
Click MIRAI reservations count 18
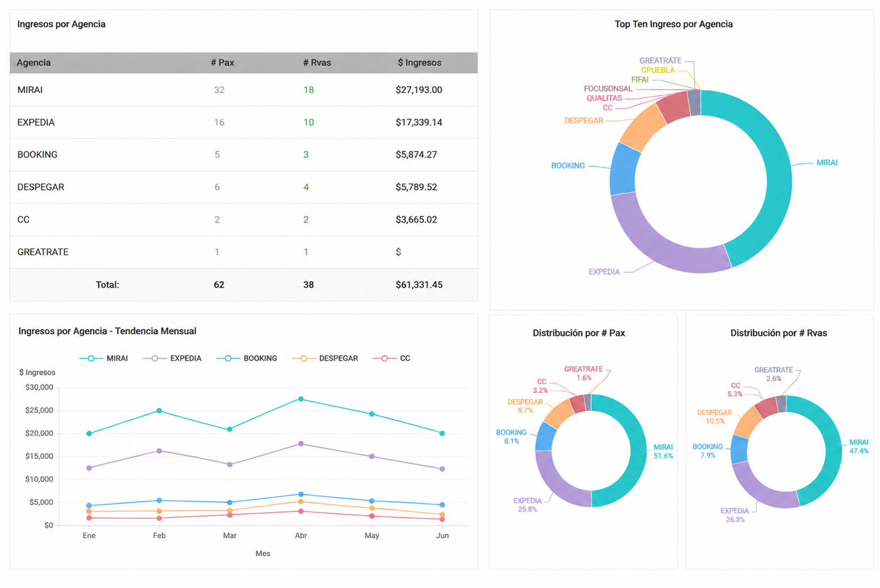point(309,90)
